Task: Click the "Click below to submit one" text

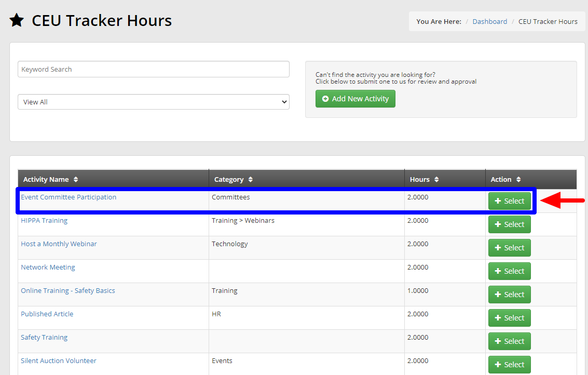Action: click(396, 82)
